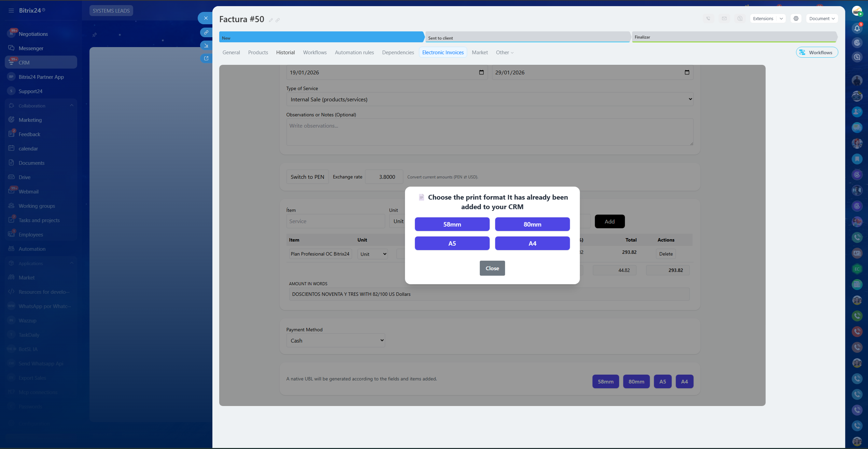Collapse the Collaboration sidebar section
Viewport: 868px width, 449px height.
71,105
